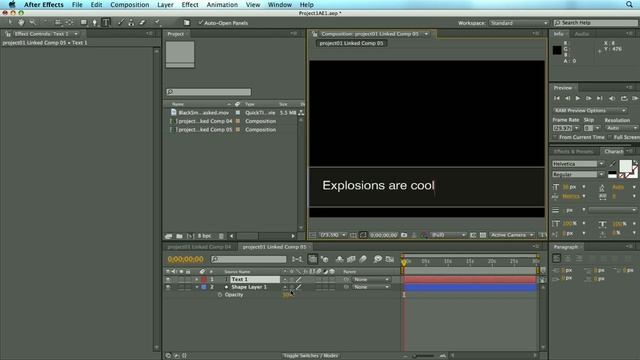Enable the Full Screen checkbox
The height and width of the screenshot is (360, 640).
click(x=610, y=137)
